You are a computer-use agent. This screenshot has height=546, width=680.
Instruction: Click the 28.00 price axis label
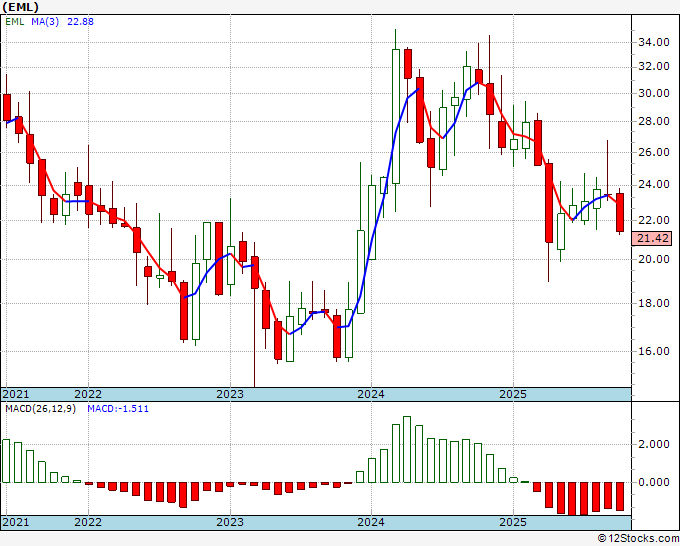[x=653, y=121]
